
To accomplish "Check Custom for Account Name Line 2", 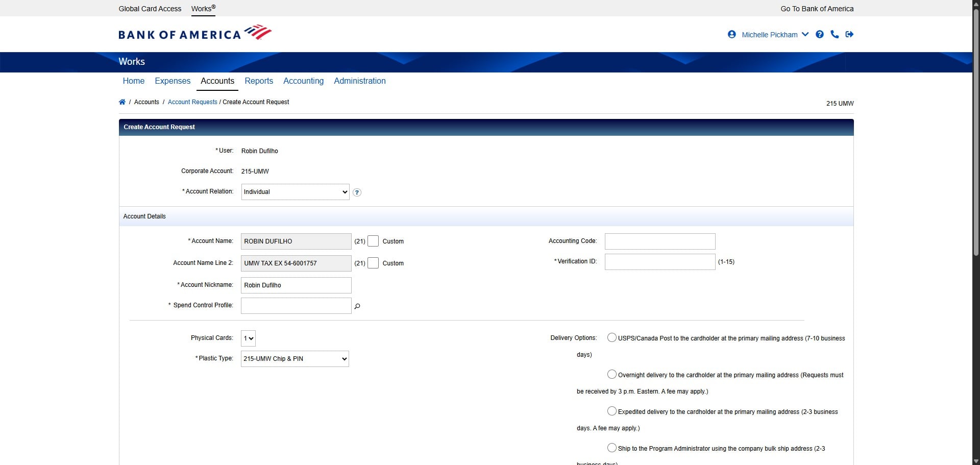I will tap(374, 263).
